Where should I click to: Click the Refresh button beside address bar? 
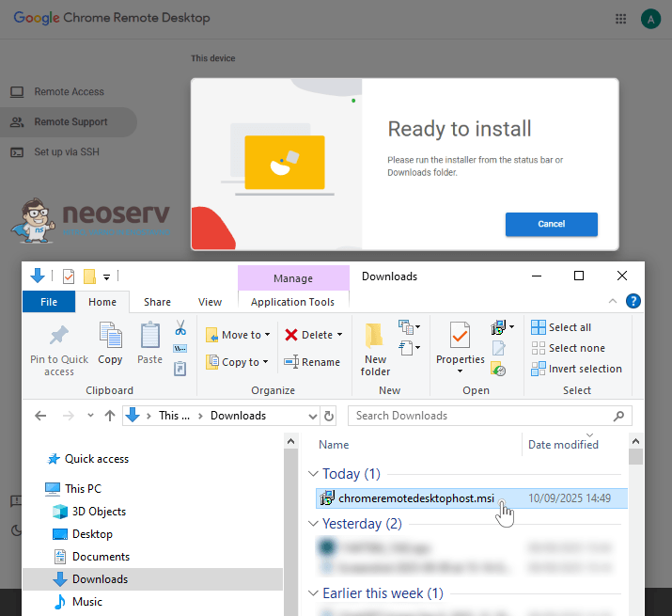pos(329,416)
